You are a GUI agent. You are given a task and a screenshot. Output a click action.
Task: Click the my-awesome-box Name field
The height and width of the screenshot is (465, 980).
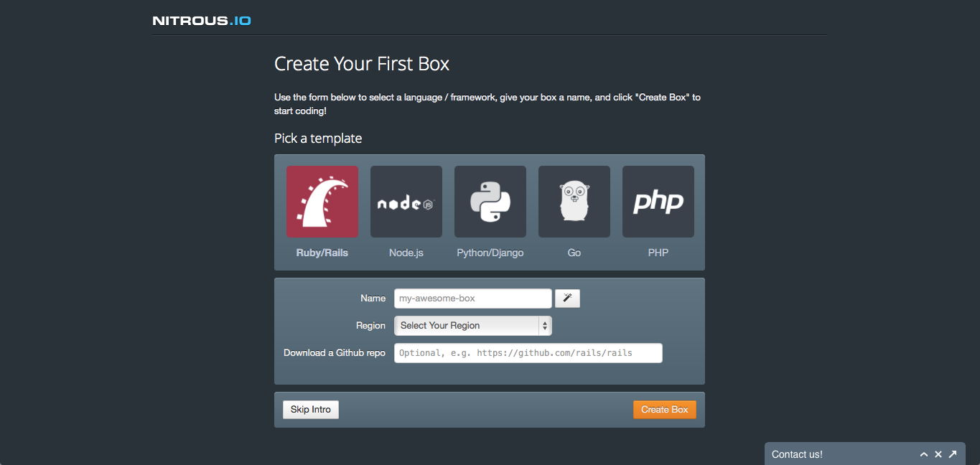(472, 298)
